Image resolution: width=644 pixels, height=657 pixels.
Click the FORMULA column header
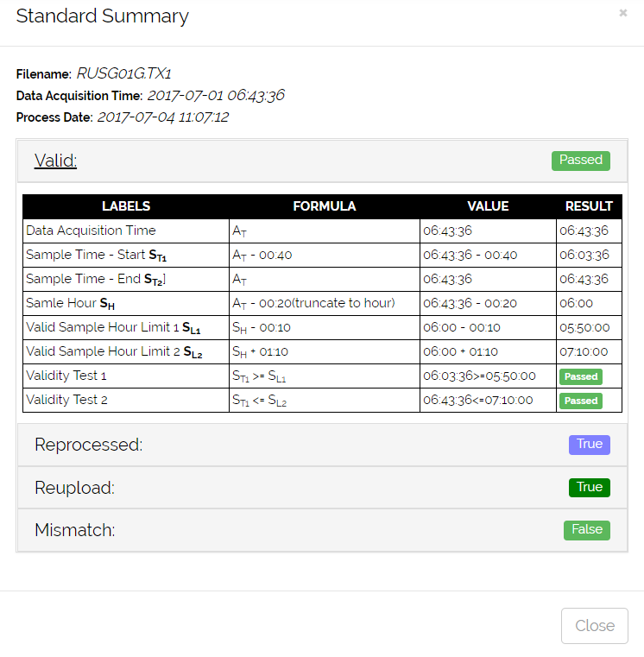click(324, 206)
